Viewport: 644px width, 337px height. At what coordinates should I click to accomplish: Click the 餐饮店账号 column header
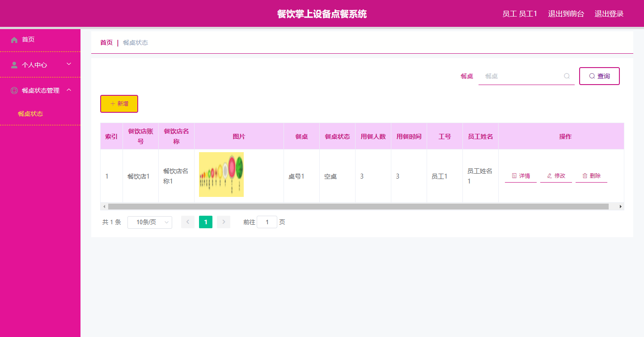tap(140, 137)
